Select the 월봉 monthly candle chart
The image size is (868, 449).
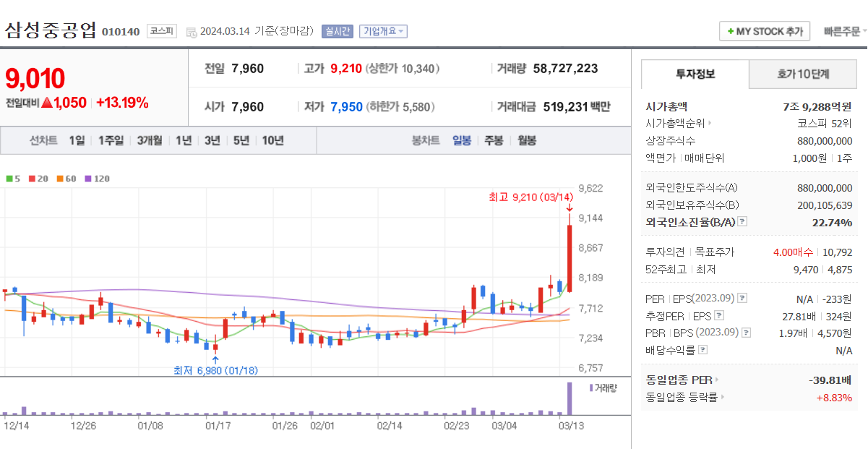[x=527, y=140]
